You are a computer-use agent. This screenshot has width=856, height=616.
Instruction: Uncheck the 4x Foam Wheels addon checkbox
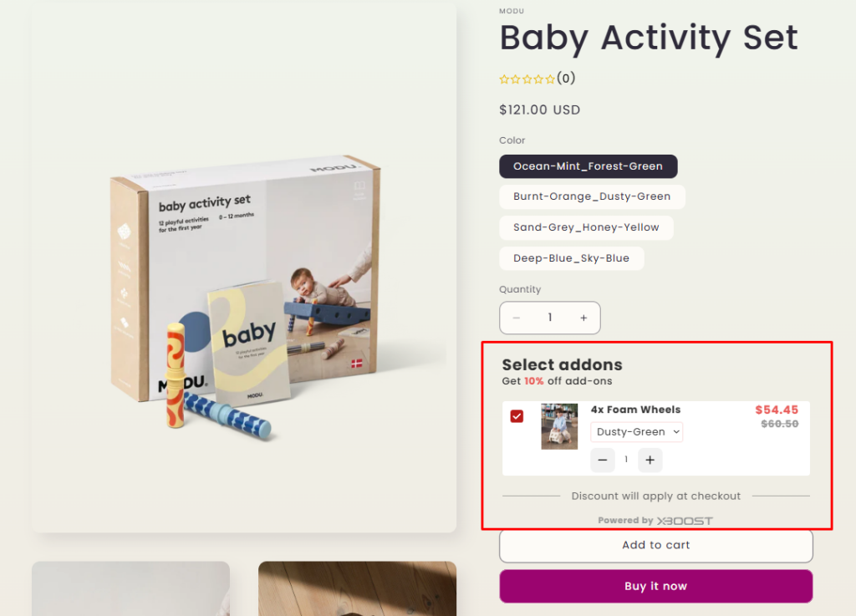(x=517, y=416)
